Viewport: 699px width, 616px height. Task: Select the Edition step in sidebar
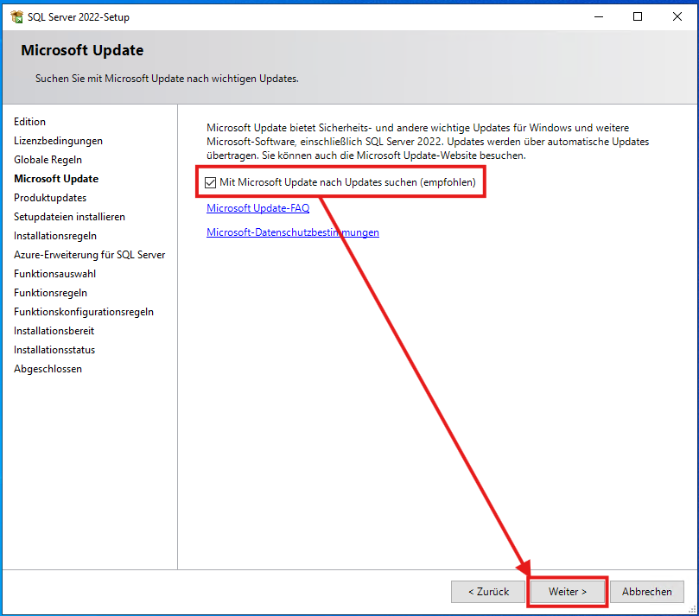[29, 121]
